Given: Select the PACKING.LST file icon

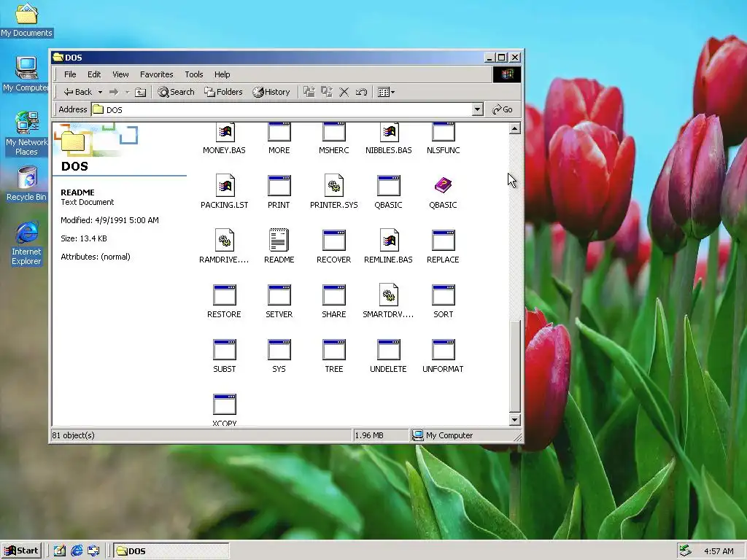Looking at the screenshot, I should [225, 186].
